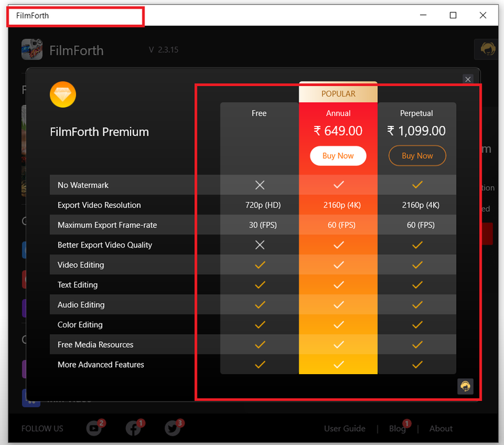Viewport: 504px width, 445px height.
Task: Click the Text Editing row label
Action: coord(77,285)
